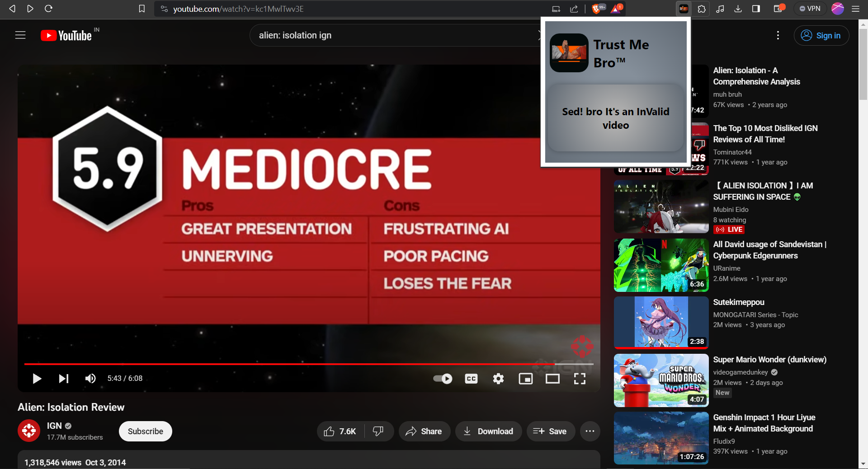Go forward with the browser forward arrow

point(30,9)
